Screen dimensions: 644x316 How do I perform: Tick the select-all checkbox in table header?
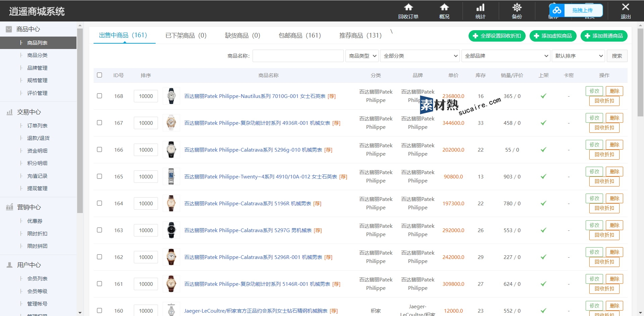point(99,75)
